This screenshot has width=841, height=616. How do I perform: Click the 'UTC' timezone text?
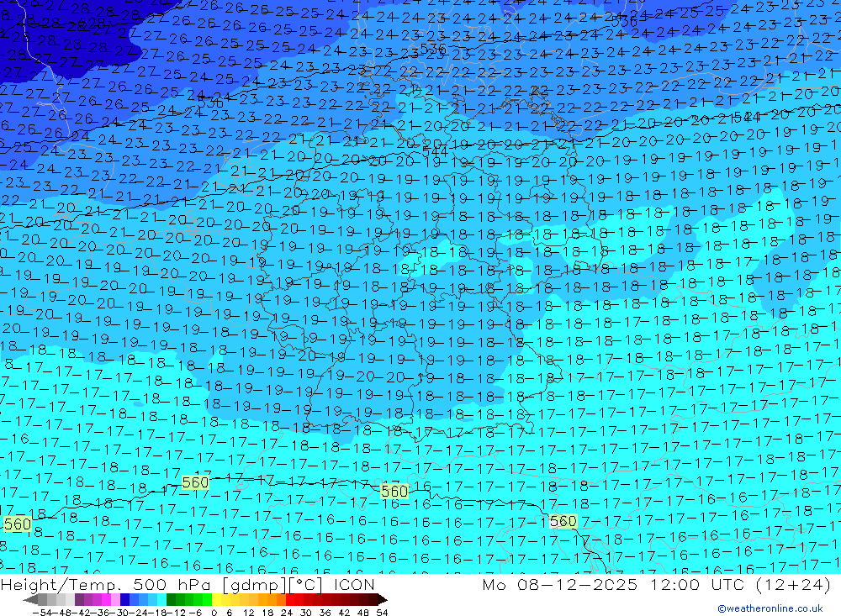pyautogui.click(x=729, y=585)
